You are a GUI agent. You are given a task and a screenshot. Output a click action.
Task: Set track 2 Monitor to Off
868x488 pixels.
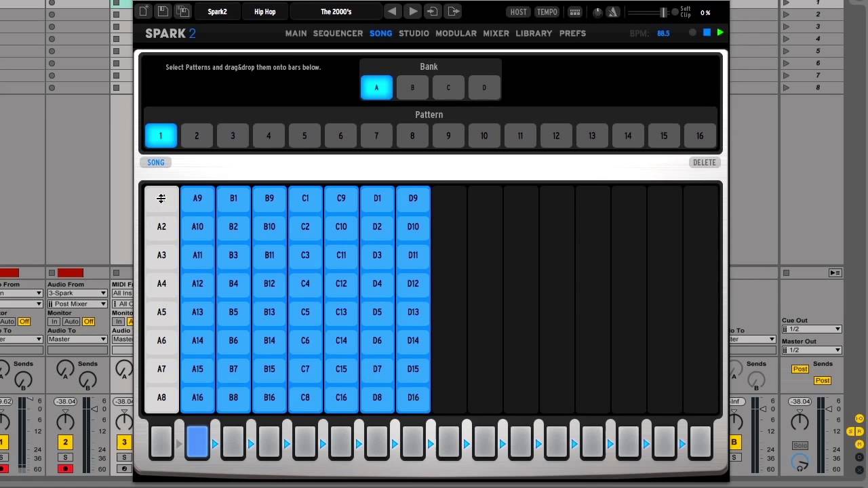click(x=88, y=321)
